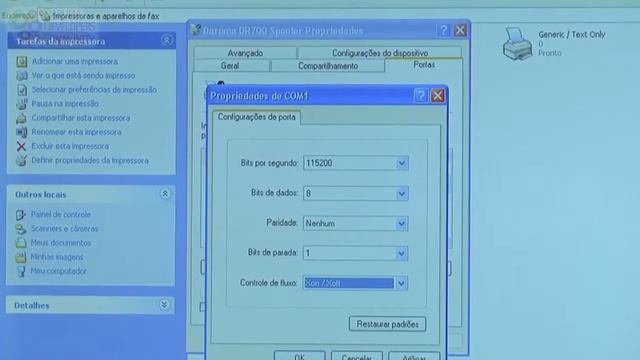Click the Definir propriedades da impressora icon
Viewport: 640px width, 360px height.
click(x=21, y=160)
